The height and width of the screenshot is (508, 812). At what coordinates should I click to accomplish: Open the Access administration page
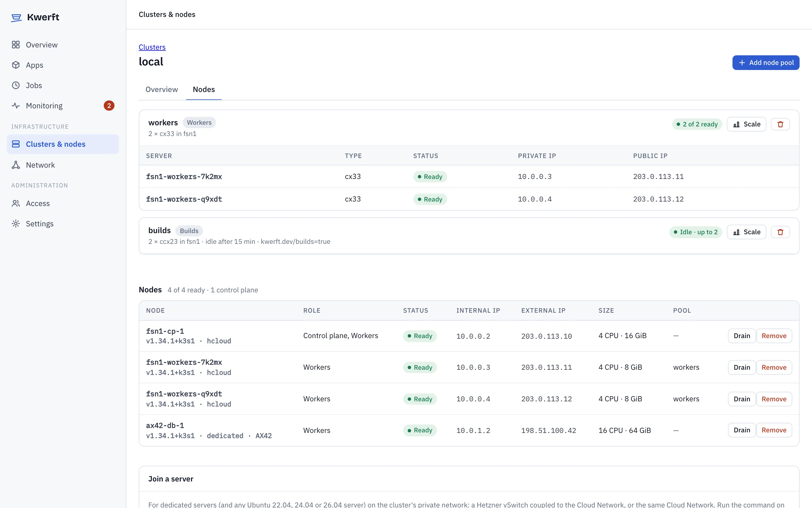click(63, 203)
